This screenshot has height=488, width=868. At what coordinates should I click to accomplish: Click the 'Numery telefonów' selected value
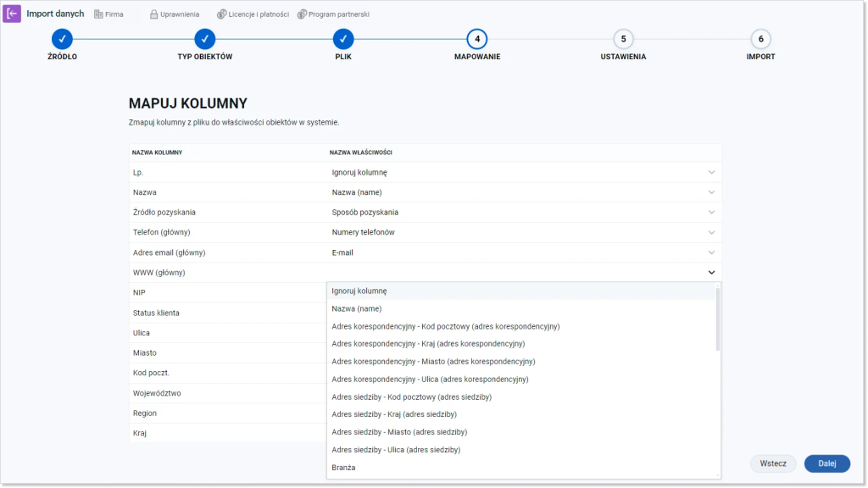pos(363,232)
